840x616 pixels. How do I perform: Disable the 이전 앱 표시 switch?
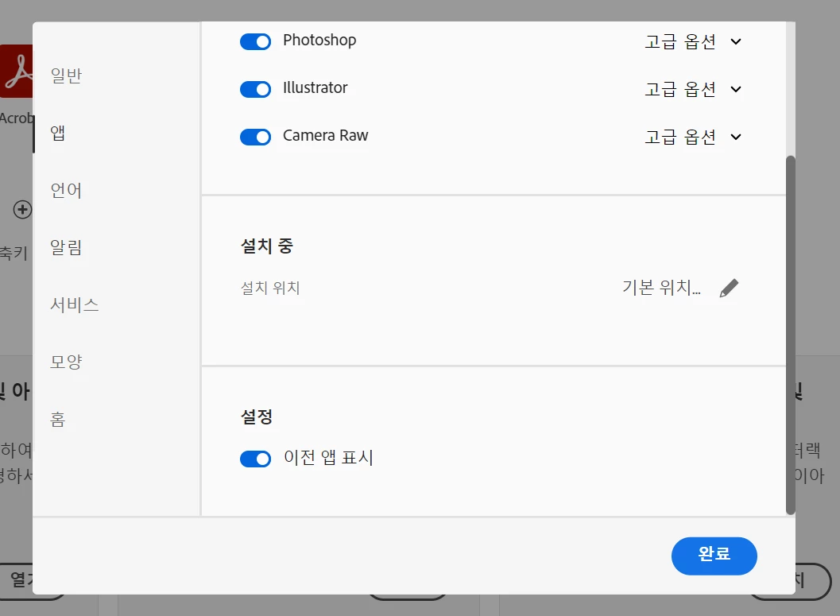pos(256,459)
